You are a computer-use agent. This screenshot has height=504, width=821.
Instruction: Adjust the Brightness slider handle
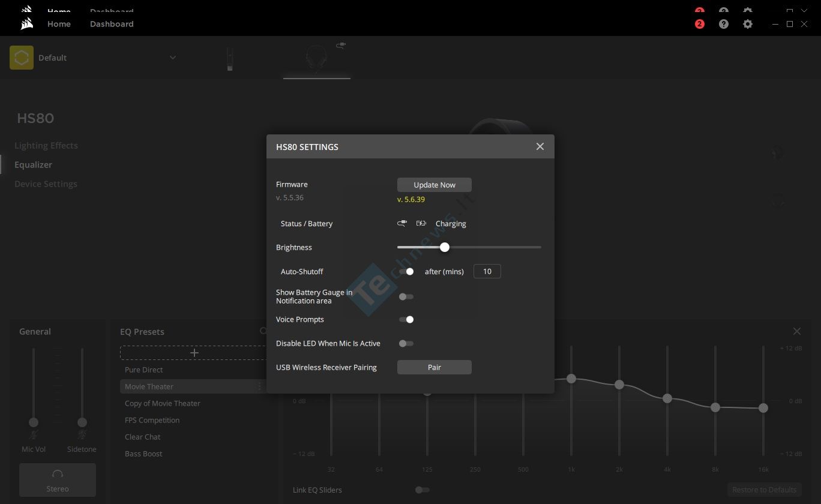pos(445,247)
